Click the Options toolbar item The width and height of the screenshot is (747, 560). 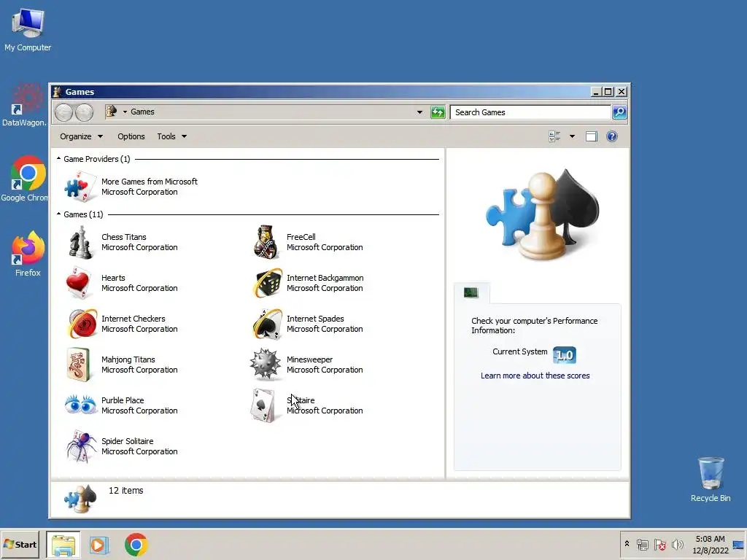(131, 136)
